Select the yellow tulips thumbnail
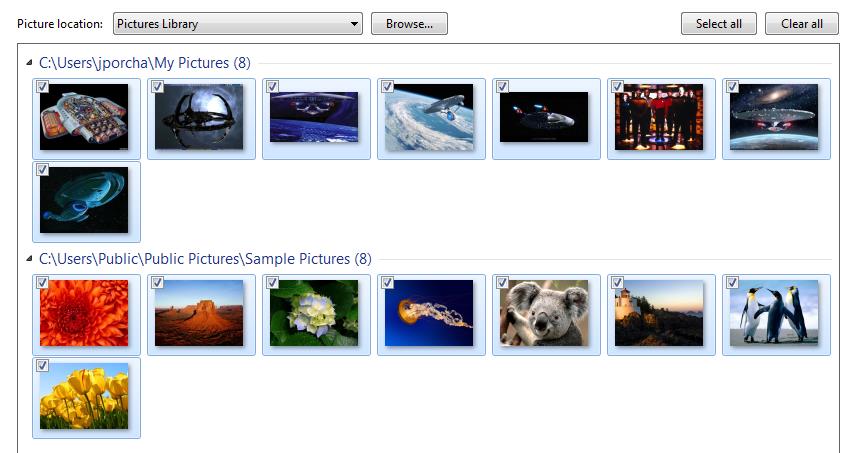Image resolution: width=853 pixels, height=453 pixels. [84, 396]
